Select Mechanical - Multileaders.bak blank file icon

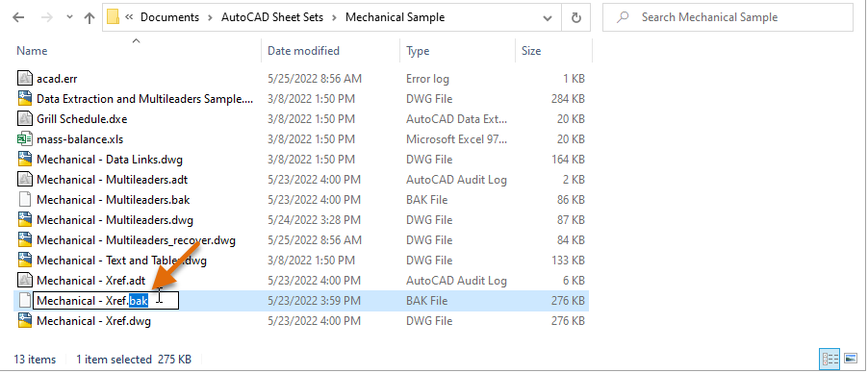[x=24, y=199]
